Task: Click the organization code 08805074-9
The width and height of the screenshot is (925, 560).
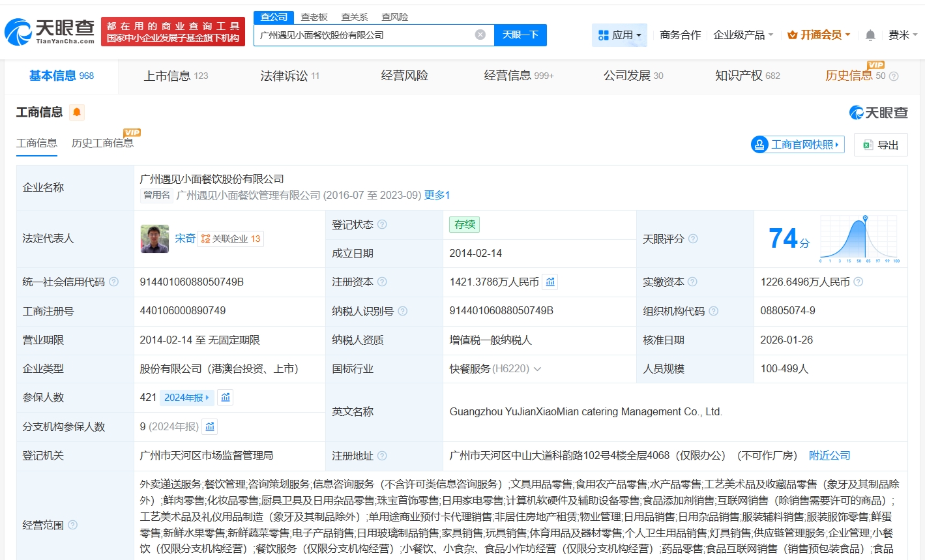Action: pyautogui.click(x=787, y=311)
